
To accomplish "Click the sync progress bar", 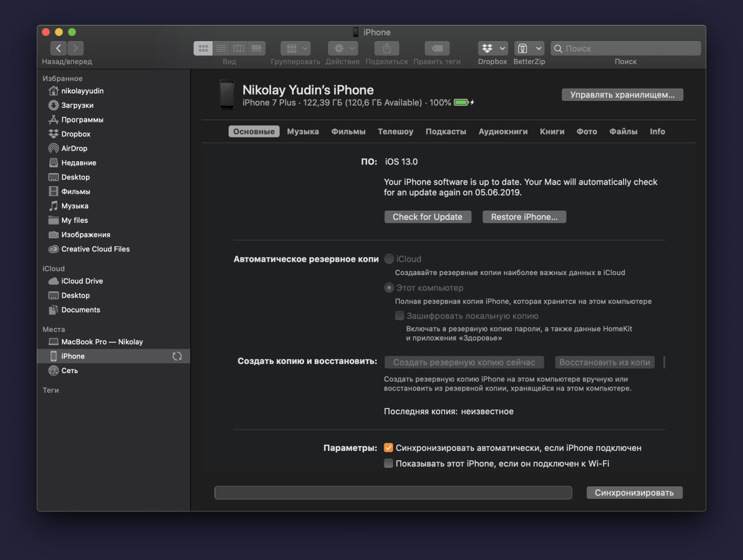I will (393, 493).
